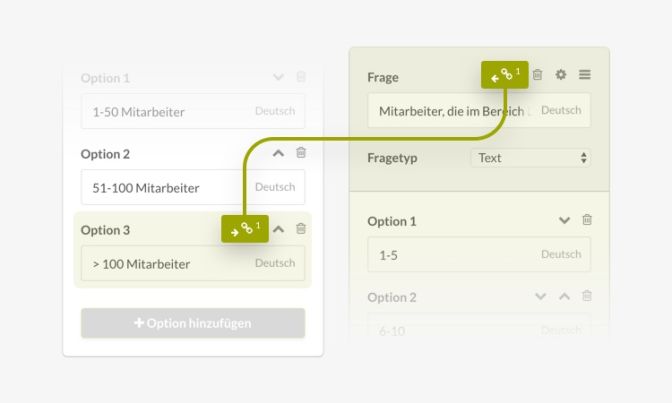Click the Frage hamburger menu icon
This screenshot has height=403, width=672.
[585, 75]
